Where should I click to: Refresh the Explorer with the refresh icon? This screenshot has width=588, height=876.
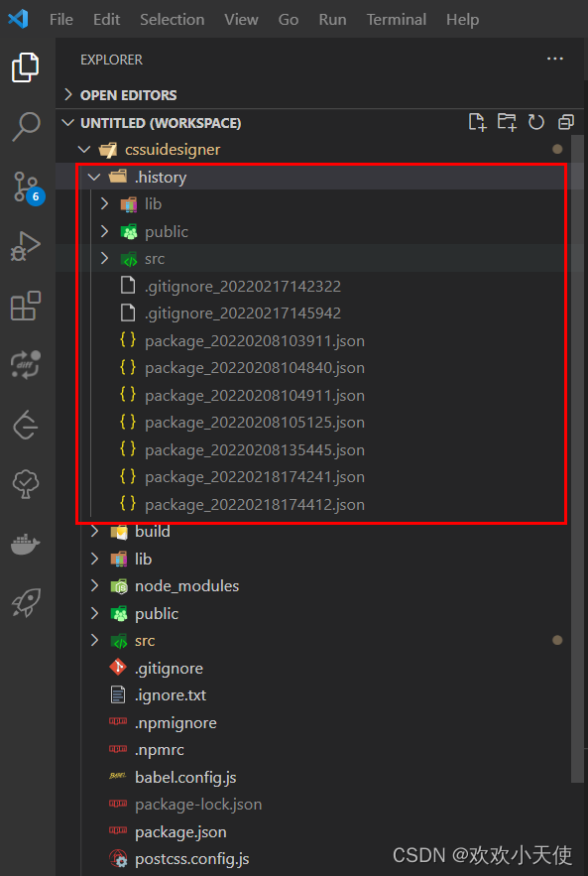point(536,122)
